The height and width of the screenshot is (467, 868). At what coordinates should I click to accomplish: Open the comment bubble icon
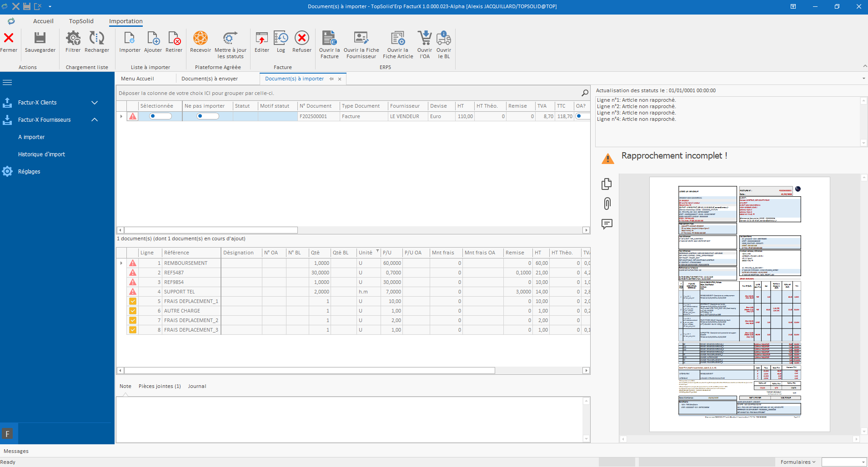click(607, 224)
